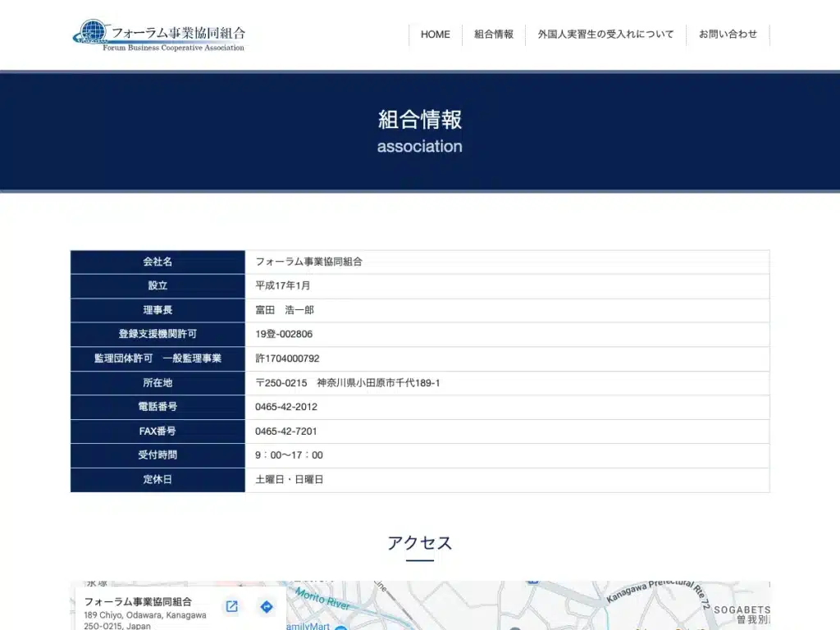Click the 受付時間 header cell
The width and height of the screenshot is (840, 630).
[157, 455]
